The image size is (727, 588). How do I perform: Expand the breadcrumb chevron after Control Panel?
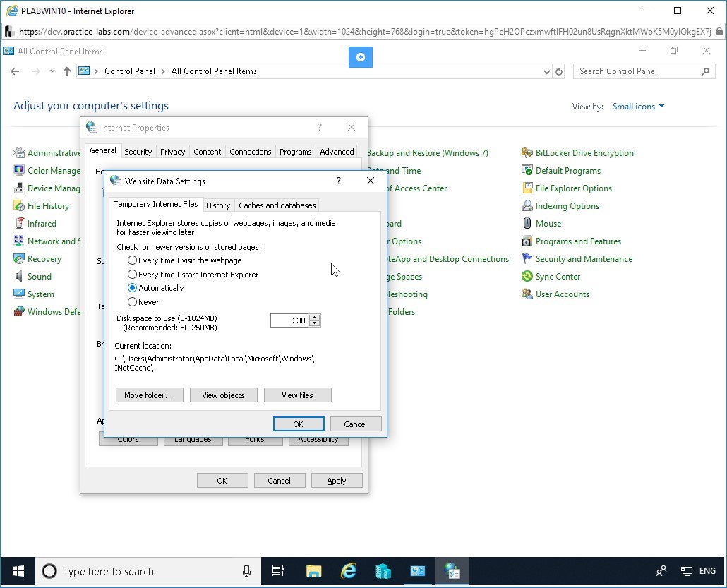[x=163, y=71]
